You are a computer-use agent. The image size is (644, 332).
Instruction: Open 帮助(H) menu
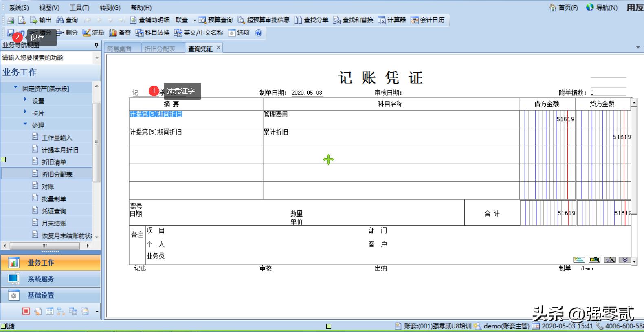click(141, 8)
